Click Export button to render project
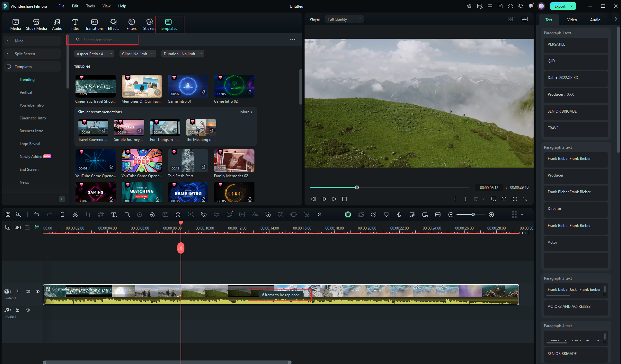Viewport: 621px width, 364px height. [561, 6]
